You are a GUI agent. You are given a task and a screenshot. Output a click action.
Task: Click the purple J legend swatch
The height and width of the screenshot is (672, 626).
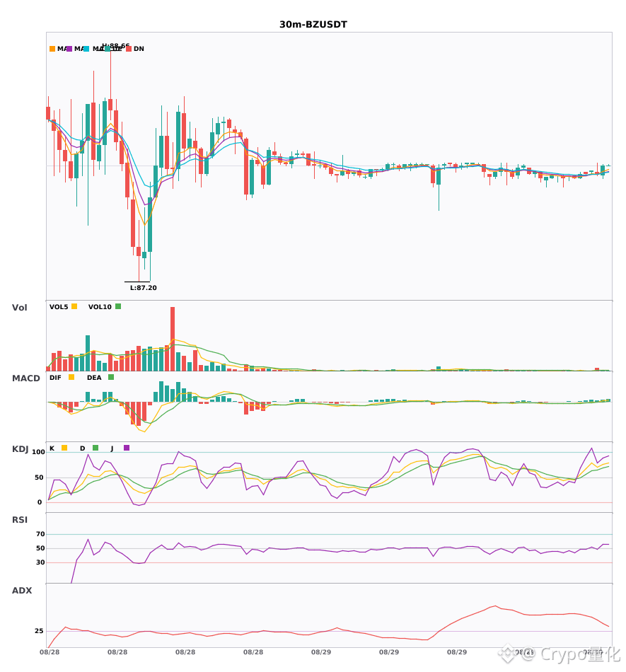click(127, 448)
